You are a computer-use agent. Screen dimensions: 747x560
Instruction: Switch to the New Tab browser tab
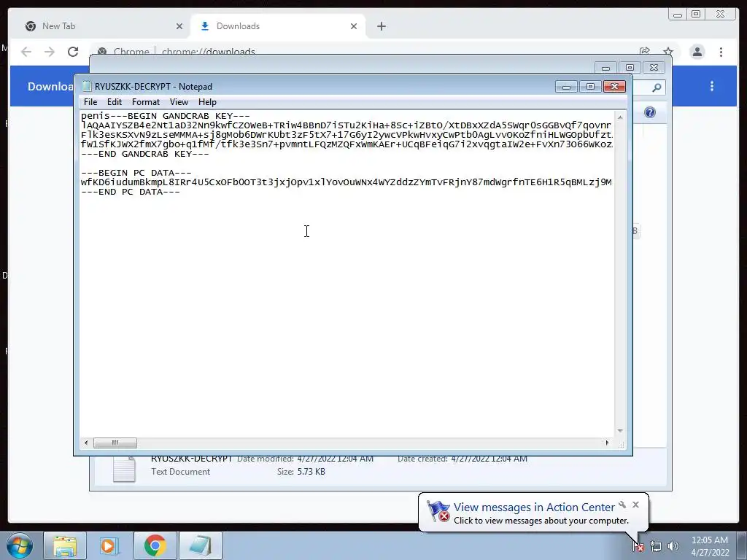pyautogui.click(x=102, y=26)
